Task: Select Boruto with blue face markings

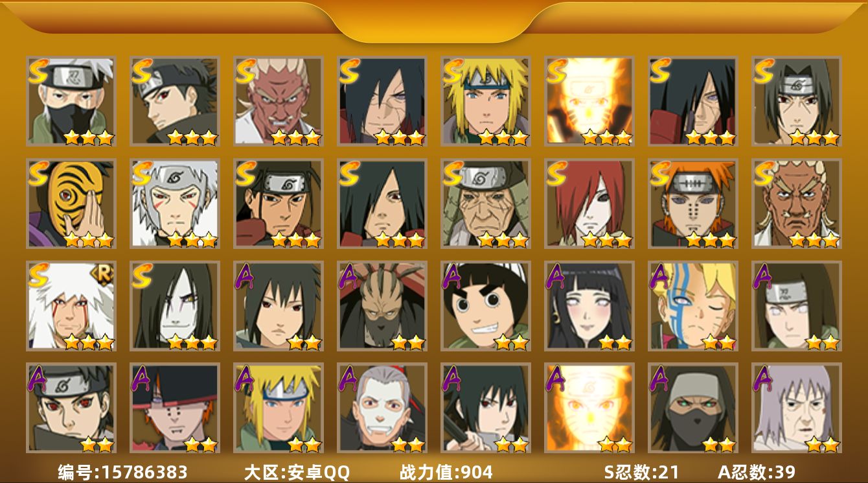Action: [x=693, y=305]
